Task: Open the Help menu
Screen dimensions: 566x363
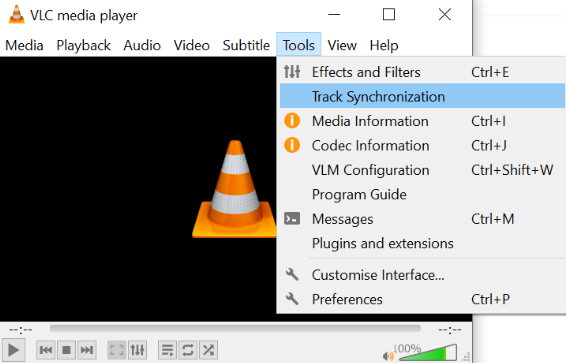Action: point(384,45)
